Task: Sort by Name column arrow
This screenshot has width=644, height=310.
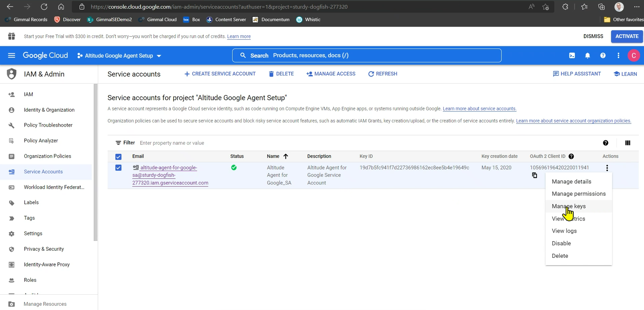Action: pyautogui.click(x=286, y=156)
